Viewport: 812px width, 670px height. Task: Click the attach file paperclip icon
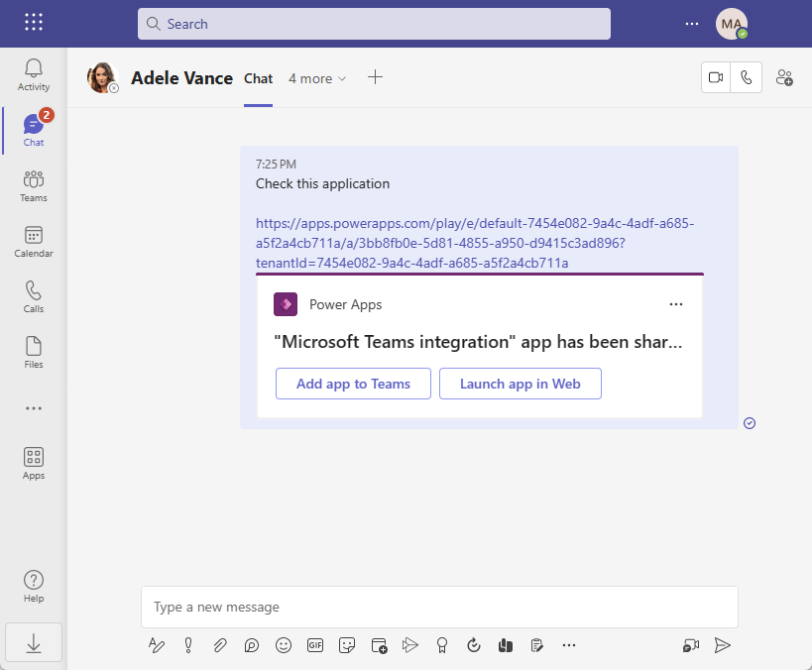coord(220,645)
